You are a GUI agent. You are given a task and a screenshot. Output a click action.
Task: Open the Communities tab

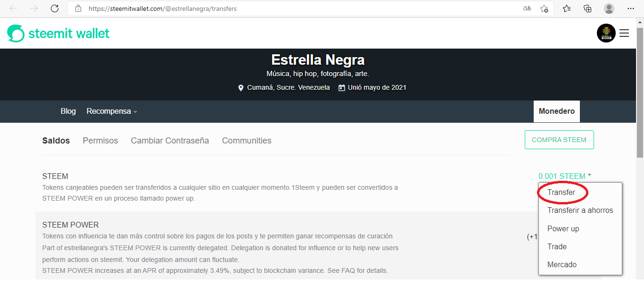point(247,141)
